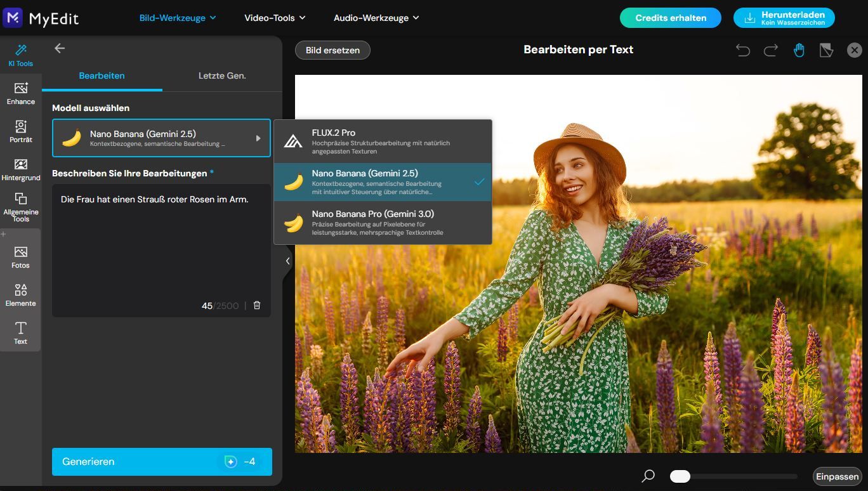The width and height of the screenshot is (868, 491).
Task: Open the Enhance tools
Action: [21, 93]
